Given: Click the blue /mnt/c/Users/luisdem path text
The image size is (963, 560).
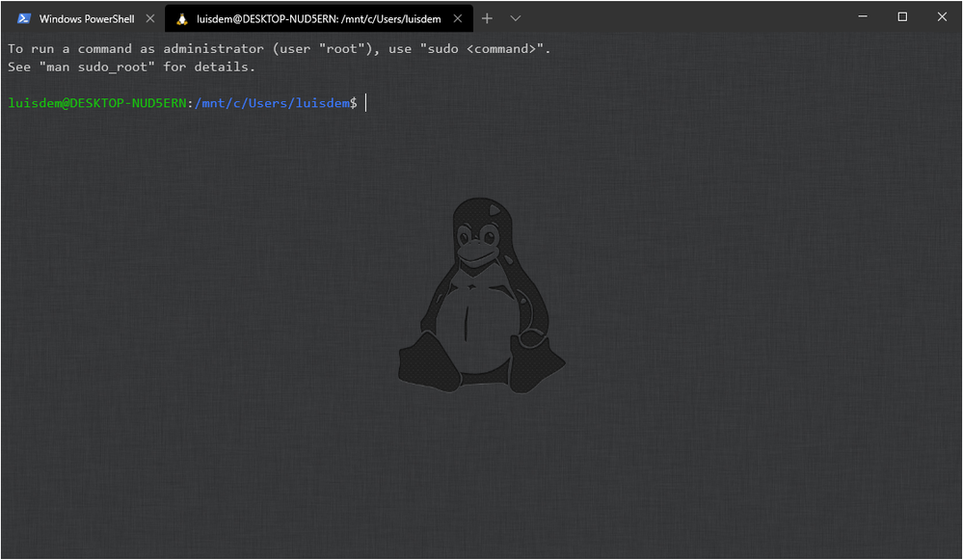Looking at the screenshot, I should [x=273, y=103].
